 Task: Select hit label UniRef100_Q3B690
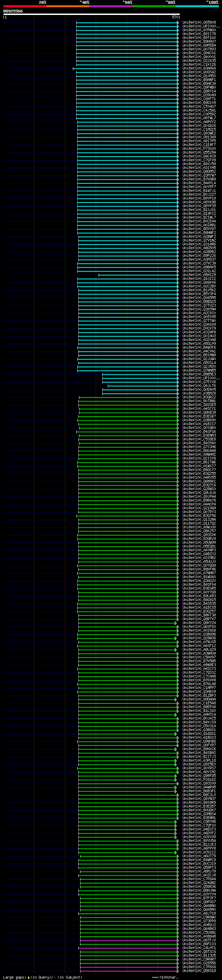coord(199,420)
